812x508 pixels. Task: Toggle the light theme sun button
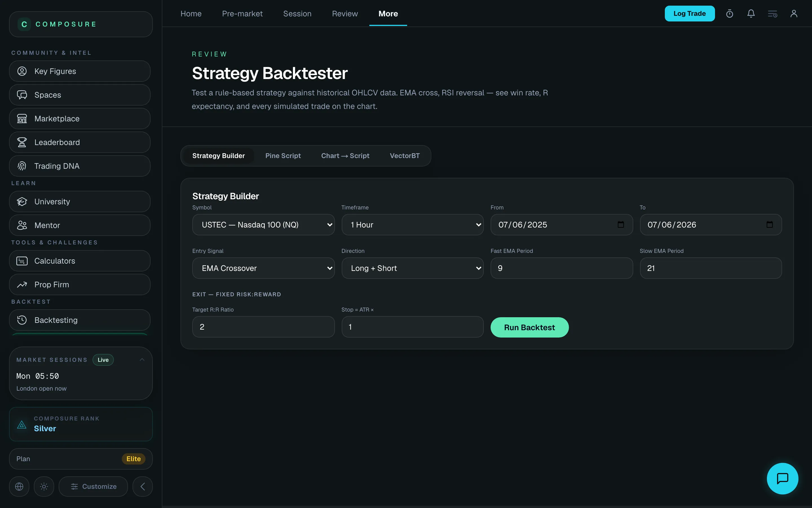point(44,486)
